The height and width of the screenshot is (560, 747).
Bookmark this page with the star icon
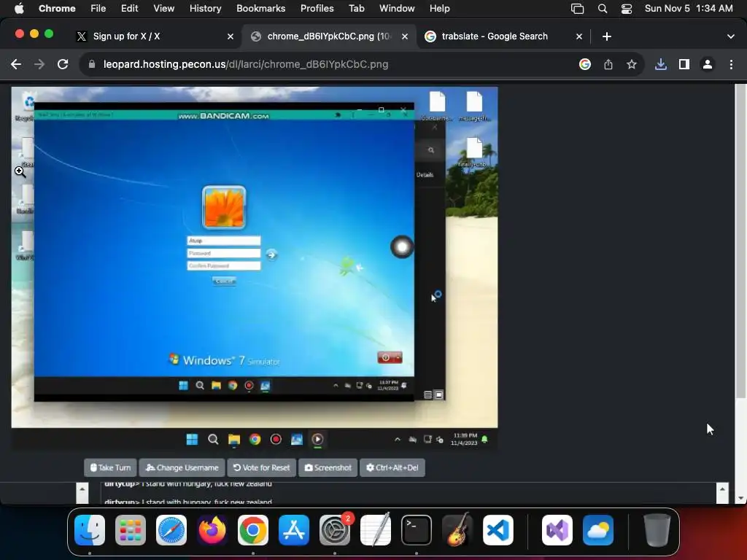(x=632, y=64)
